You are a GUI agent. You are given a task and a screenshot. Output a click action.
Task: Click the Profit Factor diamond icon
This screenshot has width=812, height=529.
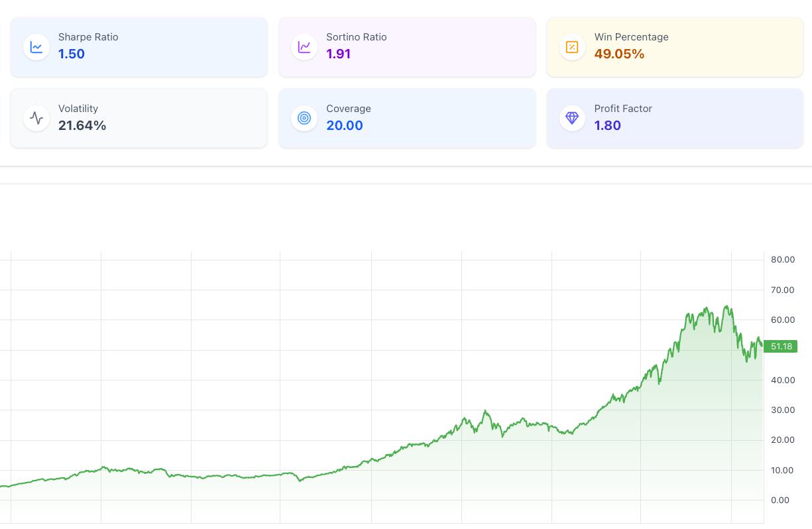click(x=572, y=117)
